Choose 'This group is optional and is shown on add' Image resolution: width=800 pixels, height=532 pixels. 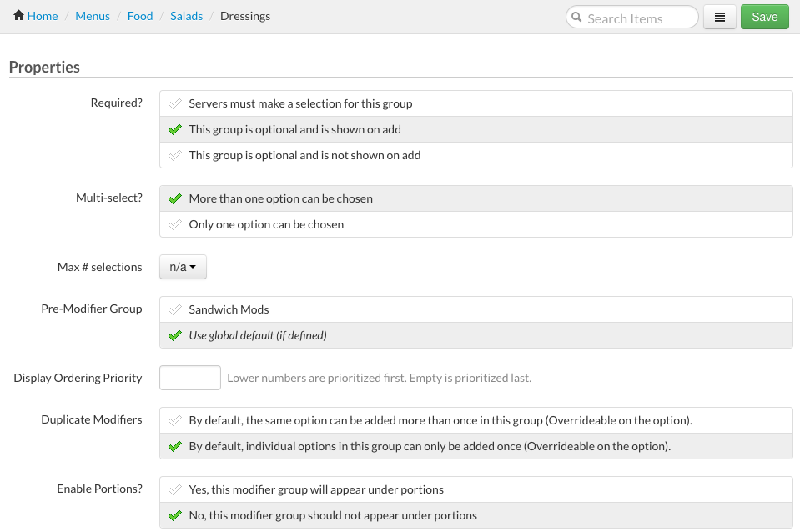(x=294, y=129)
